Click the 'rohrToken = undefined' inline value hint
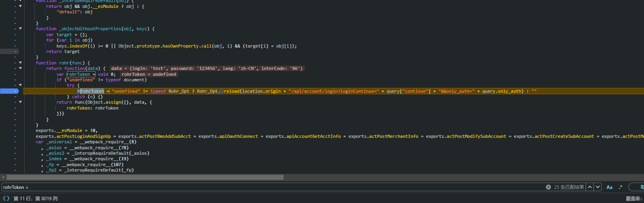Screen dimensions: 644x203 [149, 74]
